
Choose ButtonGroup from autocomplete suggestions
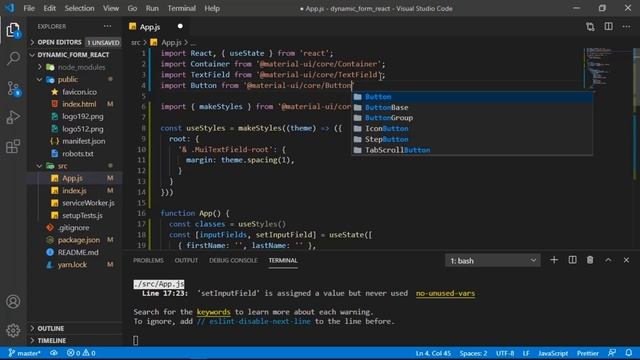(x=473, y=118)
